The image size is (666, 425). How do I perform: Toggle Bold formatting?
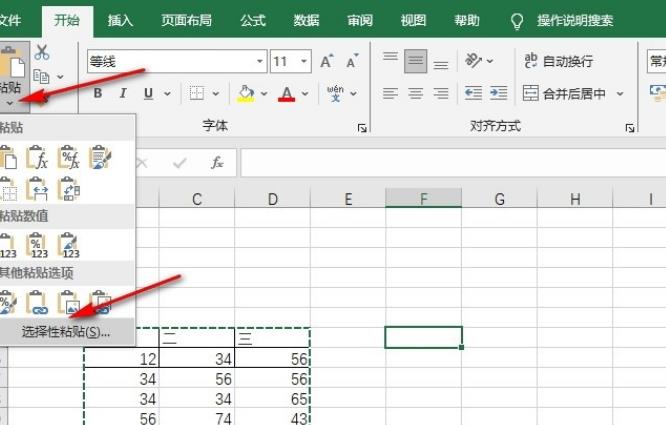(98, 93)
